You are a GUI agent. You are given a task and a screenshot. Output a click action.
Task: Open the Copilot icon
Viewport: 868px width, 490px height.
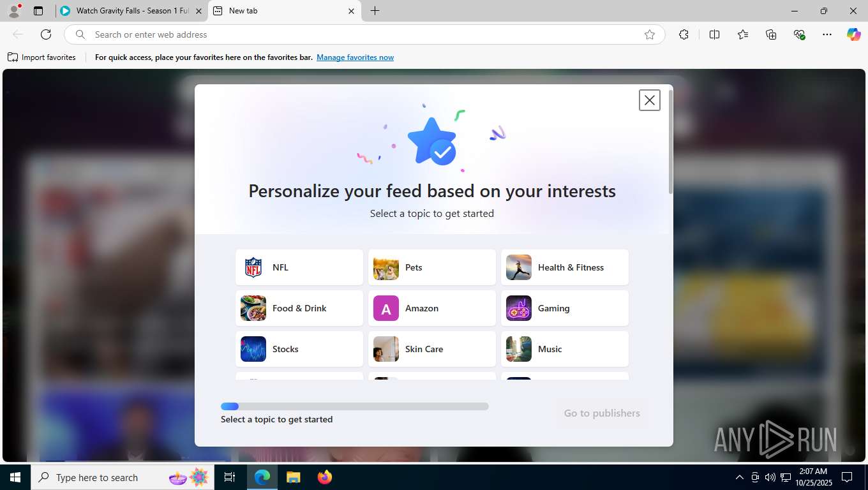point(853,34)
